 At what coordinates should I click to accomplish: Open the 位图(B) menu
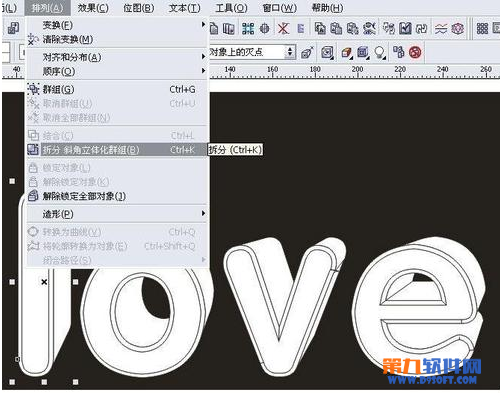139,8
